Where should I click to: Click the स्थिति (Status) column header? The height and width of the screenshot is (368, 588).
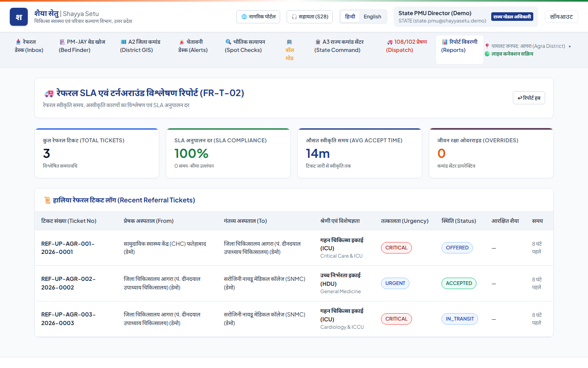pos(459,221)
